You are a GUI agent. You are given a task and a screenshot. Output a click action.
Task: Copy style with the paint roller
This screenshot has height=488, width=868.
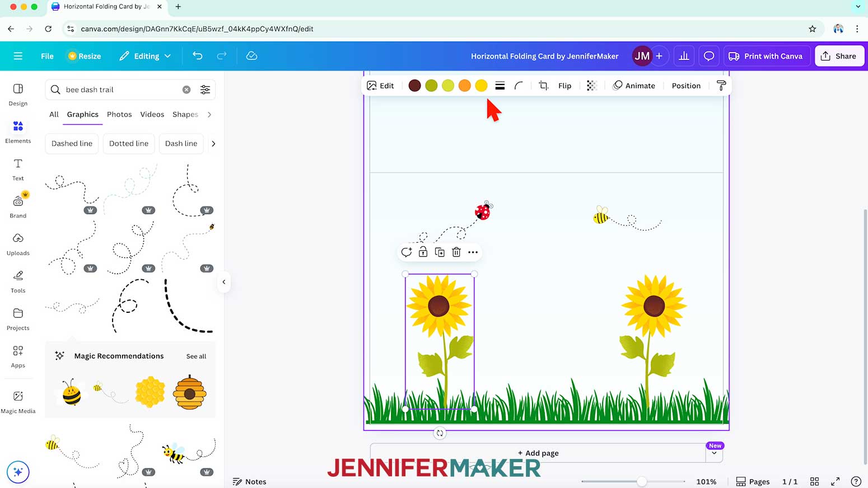point(721,86)
